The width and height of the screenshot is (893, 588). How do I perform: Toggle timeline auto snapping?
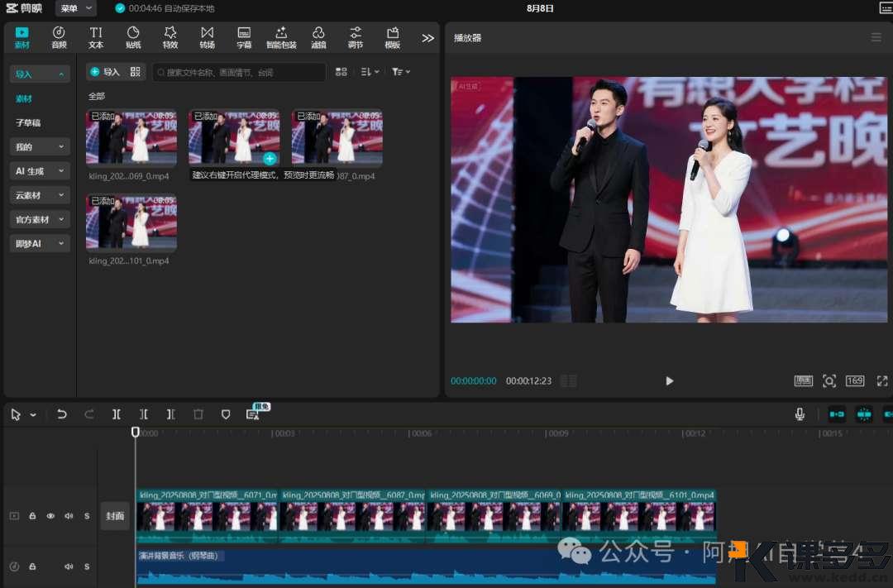tap(864, 414)
